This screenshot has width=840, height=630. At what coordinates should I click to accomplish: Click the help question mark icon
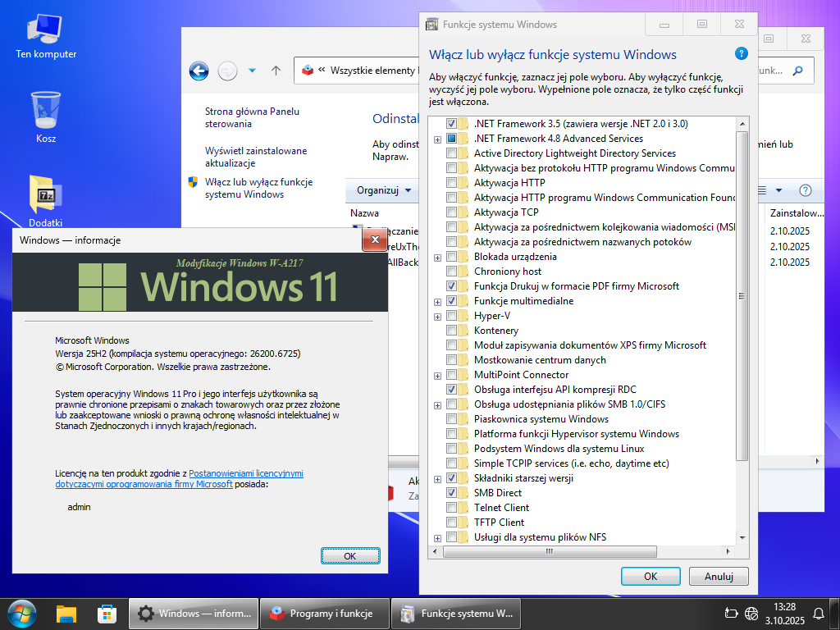(742, 54)
